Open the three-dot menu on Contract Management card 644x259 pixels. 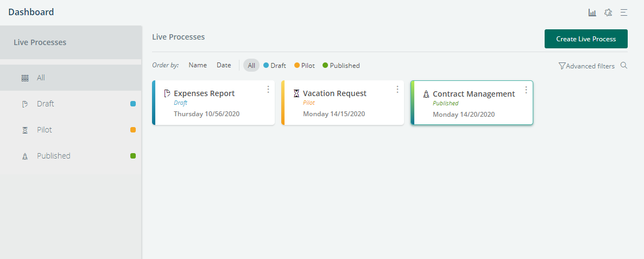tap(527, 90)
